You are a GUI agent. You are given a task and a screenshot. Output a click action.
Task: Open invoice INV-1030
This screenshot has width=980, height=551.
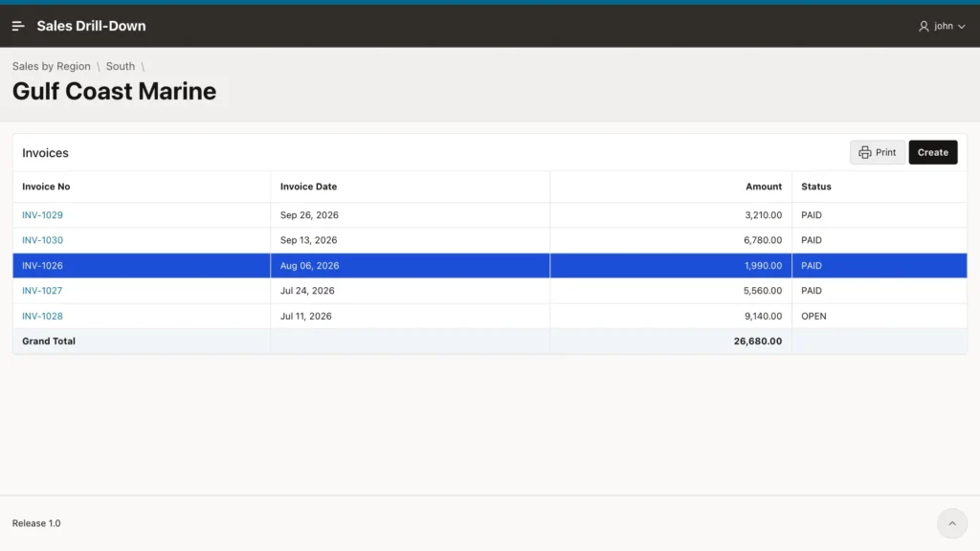[42, 240]
